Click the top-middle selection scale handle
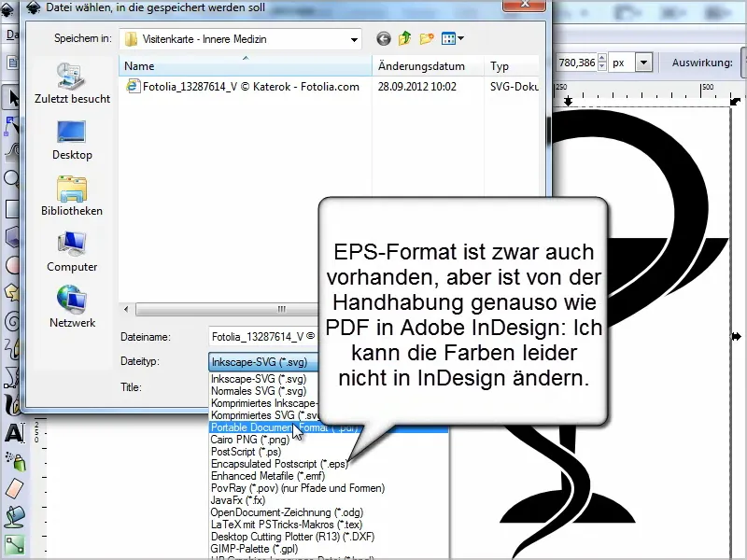747x560 pixels. (x=568, y=102)
